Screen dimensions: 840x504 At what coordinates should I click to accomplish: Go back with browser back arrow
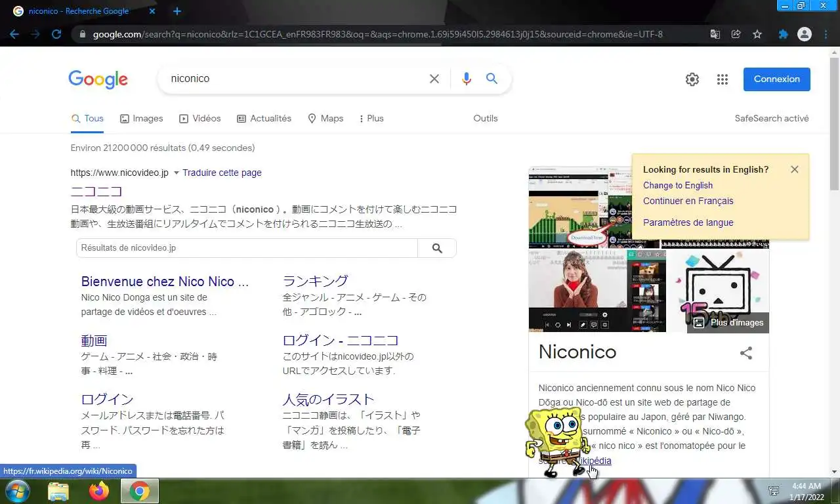point(14,34)
